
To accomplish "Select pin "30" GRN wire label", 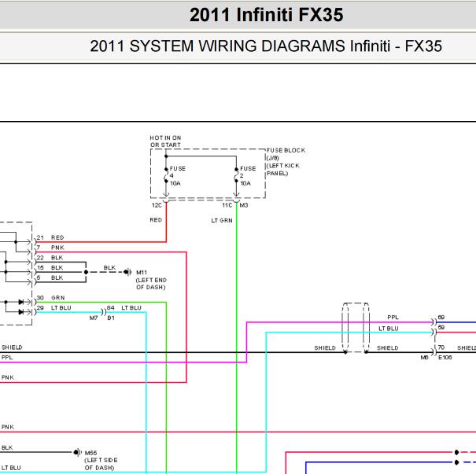I will pyautogui.click(x=50, y=298).
